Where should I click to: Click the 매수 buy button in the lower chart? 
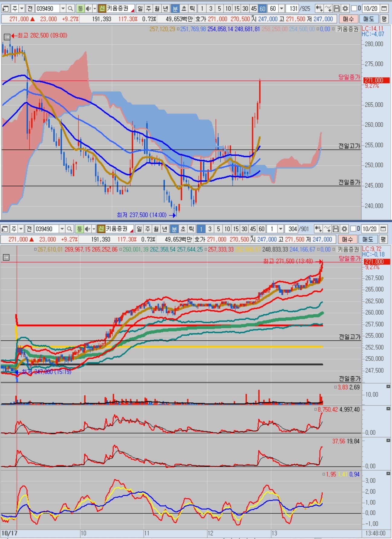[348, 239]
